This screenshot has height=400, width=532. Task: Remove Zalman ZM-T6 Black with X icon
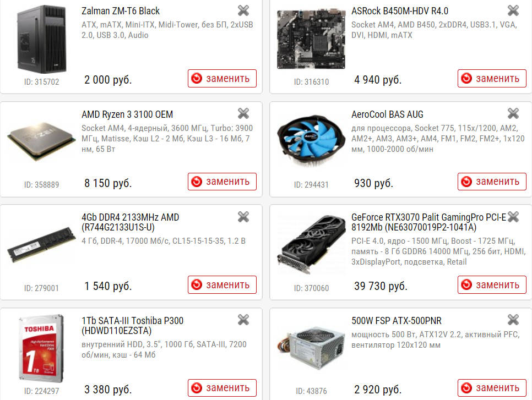point(243,10)
